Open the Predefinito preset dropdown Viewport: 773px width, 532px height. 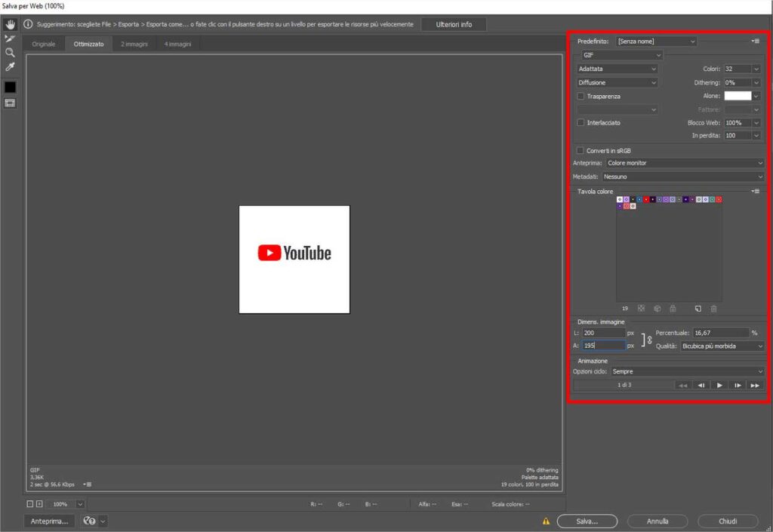point(656,41)
